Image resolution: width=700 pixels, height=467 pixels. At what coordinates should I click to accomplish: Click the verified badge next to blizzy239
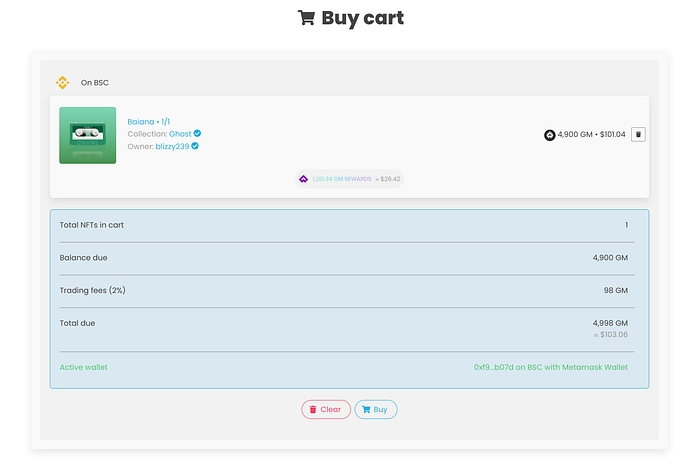tap(195, 146)
